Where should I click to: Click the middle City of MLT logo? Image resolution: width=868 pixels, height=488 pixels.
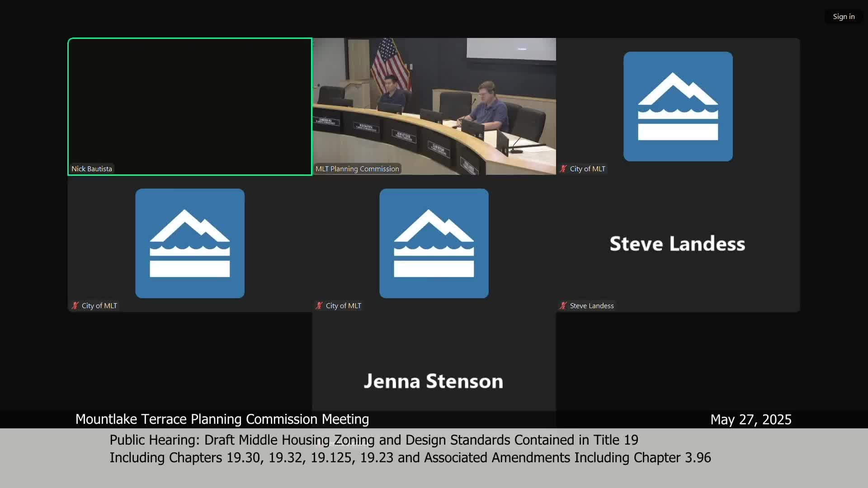(x=434, y=243)
